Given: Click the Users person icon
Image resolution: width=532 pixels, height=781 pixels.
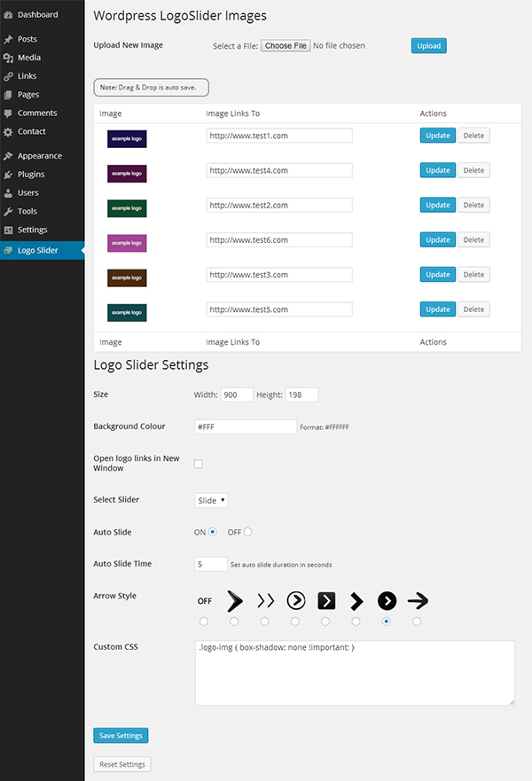Looking at the screenshot, I should pyautogui.click(x=8, y=193).
